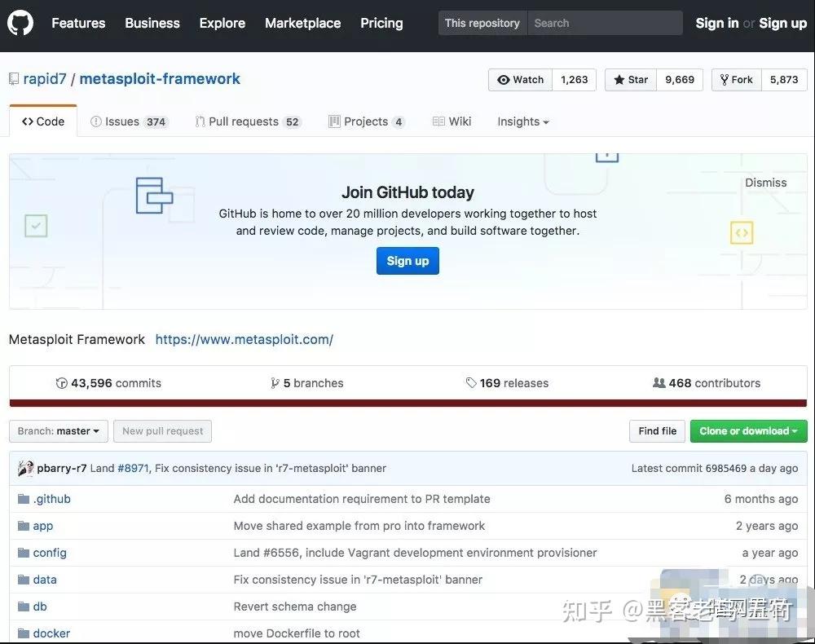
Task: Star the repository
Action: [x=631, y=80]
